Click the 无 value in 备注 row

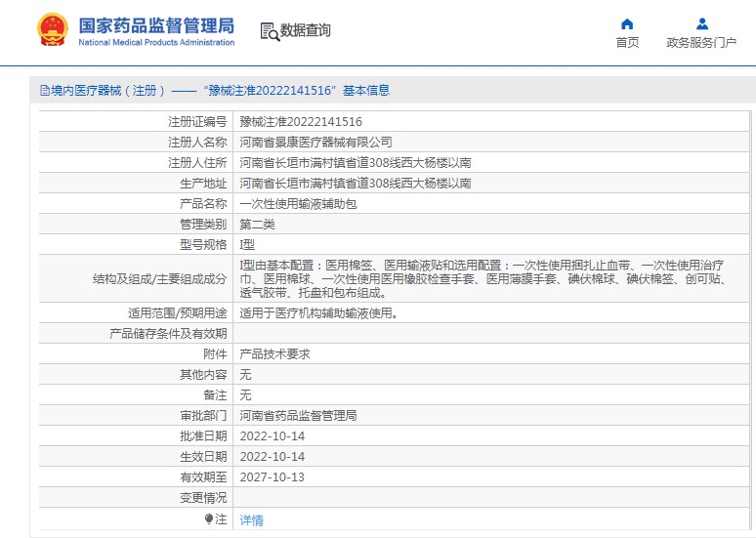(245, 395)
